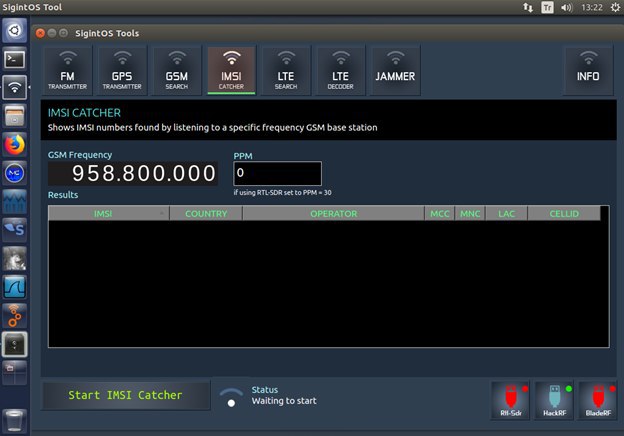Image resolution: width=624 pixels, height=436 pixels.
Task: Click the 'if using RTL-SDR set to PPM = 30' hint
Action: (282, 193)
